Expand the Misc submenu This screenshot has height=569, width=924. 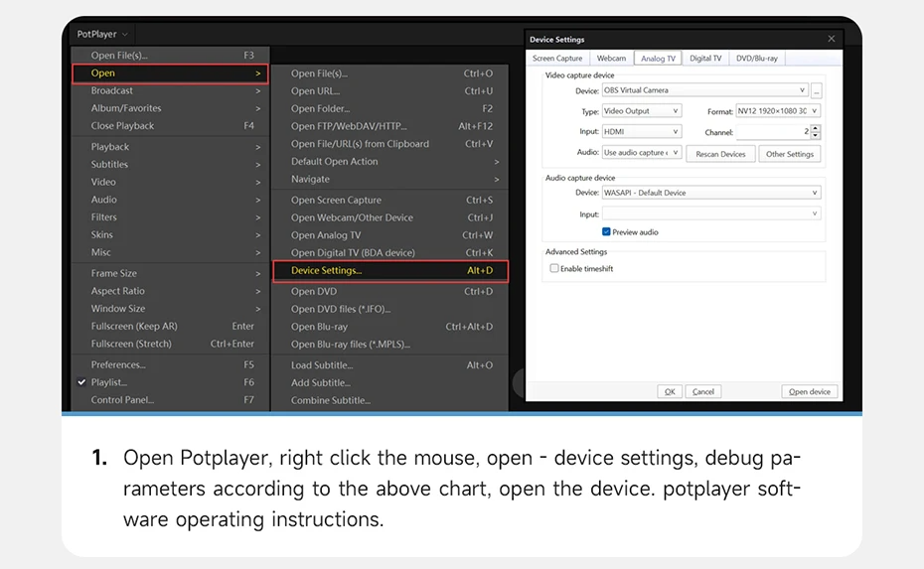pos(171,252)
